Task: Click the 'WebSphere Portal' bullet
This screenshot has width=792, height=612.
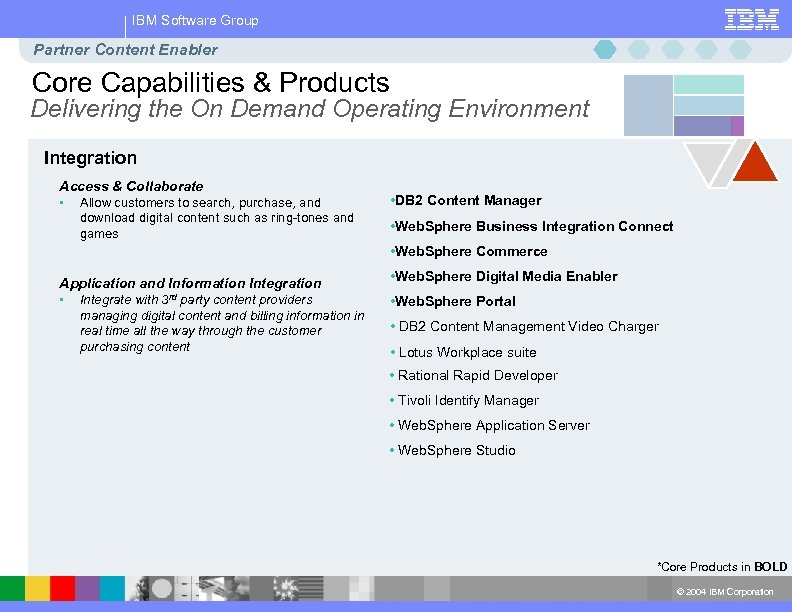Action: pyautogui.click(x=453, y=301)
